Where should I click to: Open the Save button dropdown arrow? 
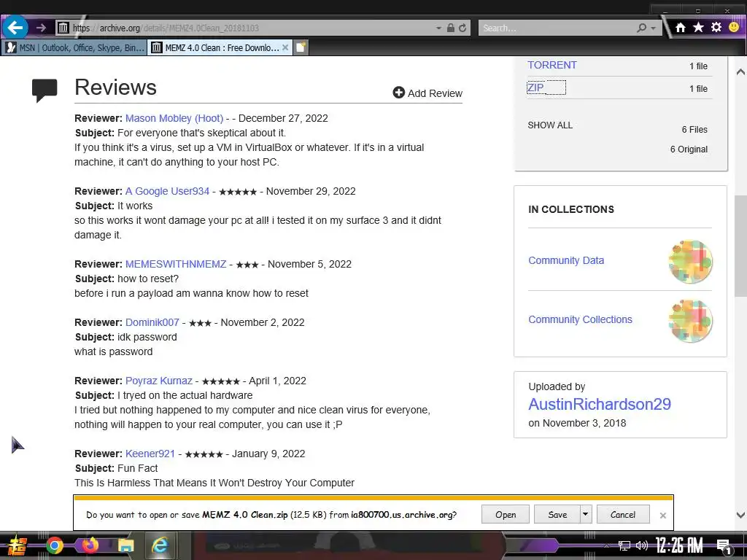[x=586, y=514]
